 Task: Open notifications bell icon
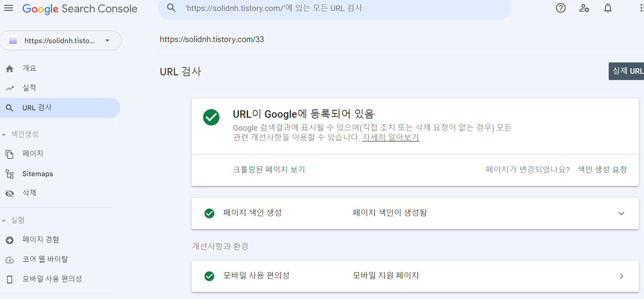[x=608, y=8]
